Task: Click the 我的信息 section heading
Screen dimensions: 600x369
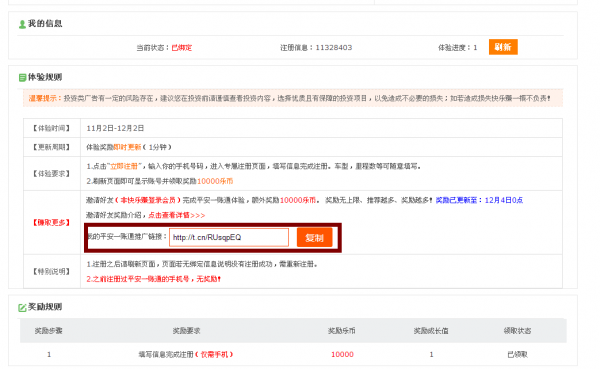Action: (x=45, y=24)
